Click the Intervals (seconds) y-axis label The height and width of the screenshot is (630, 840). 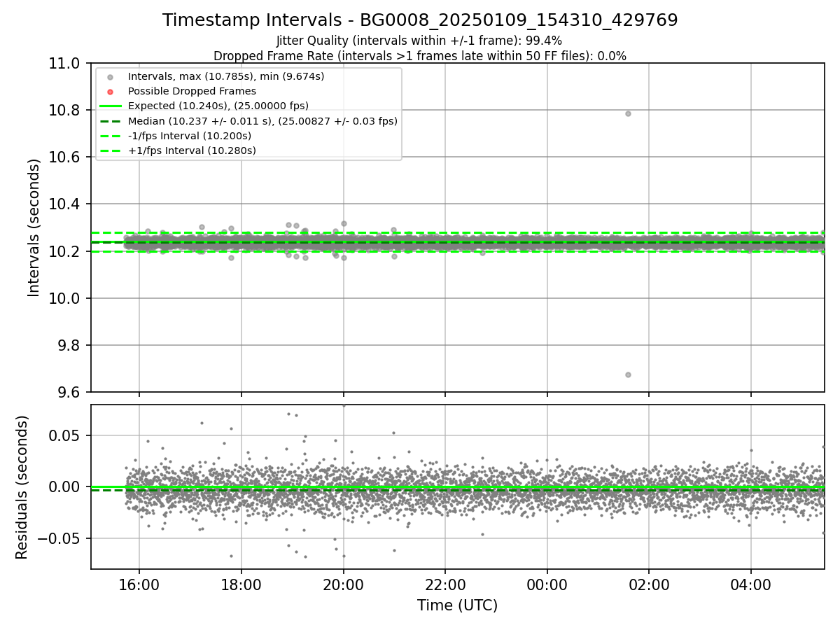tap(34, 227)
